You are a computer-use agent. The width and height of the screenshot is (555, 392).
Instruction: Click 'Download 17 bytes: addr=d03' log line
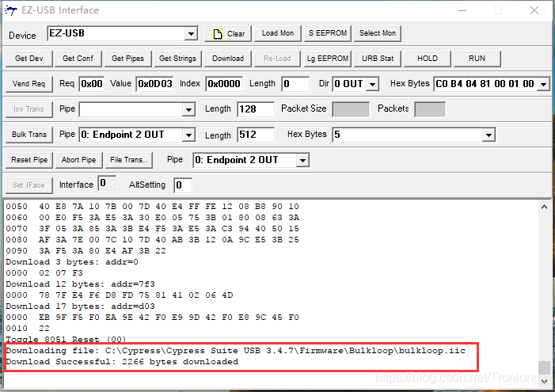click(x=80, y=306)
